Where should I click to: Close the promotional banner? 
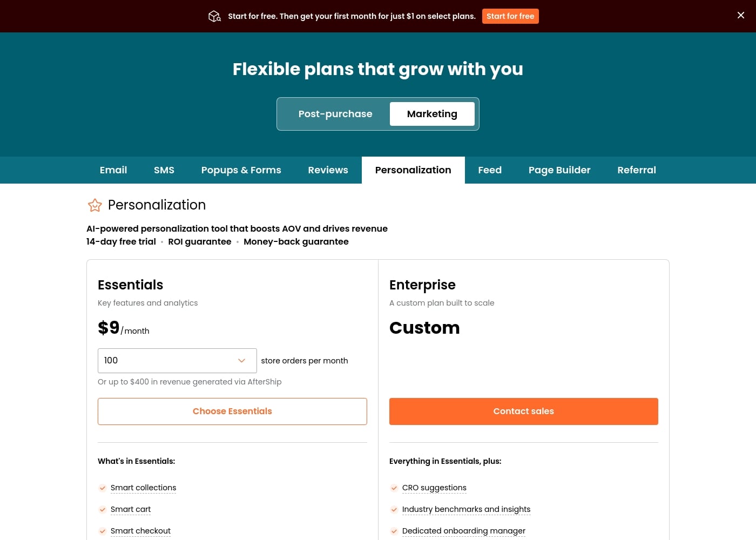[741, 15]
